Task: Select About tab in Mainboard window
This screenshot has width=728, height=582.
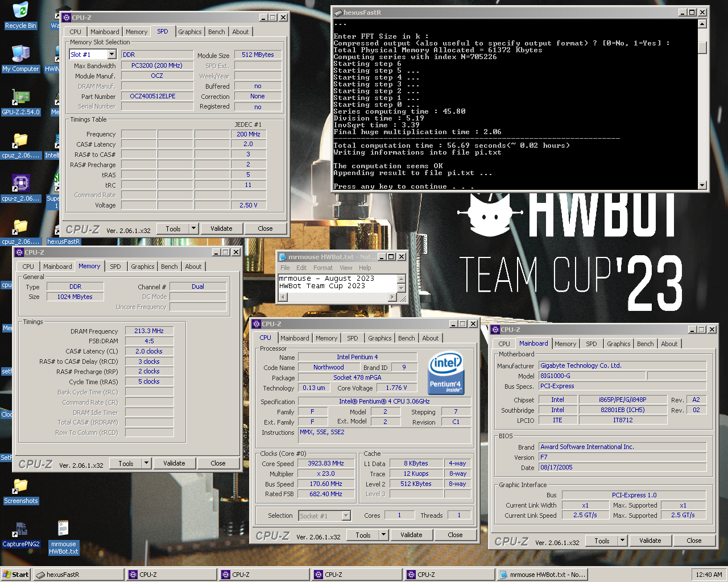Action: coord(669,344)
